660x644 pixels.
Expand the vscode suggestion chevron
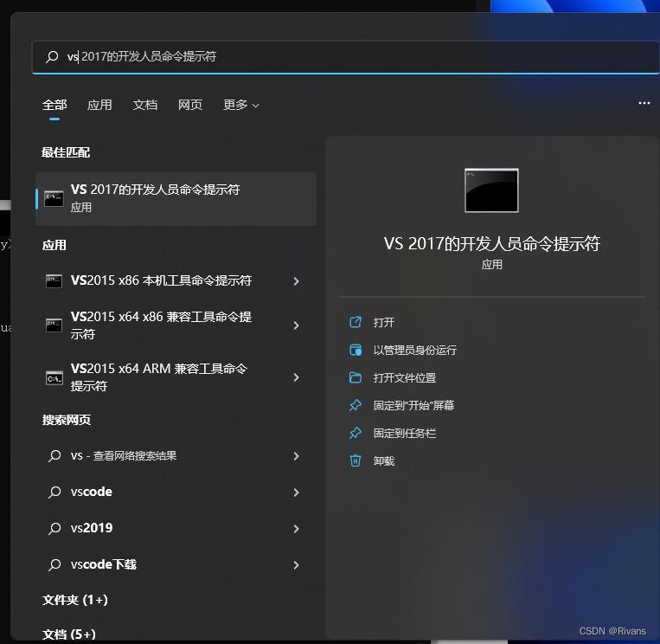click(297, 493)
